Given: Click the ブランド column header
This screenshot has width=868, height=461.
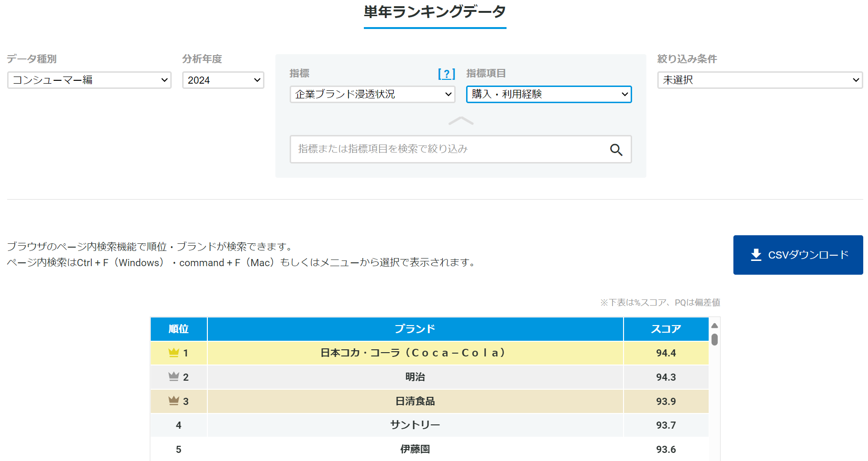Looking at the screenshot, I should (415, 329).
